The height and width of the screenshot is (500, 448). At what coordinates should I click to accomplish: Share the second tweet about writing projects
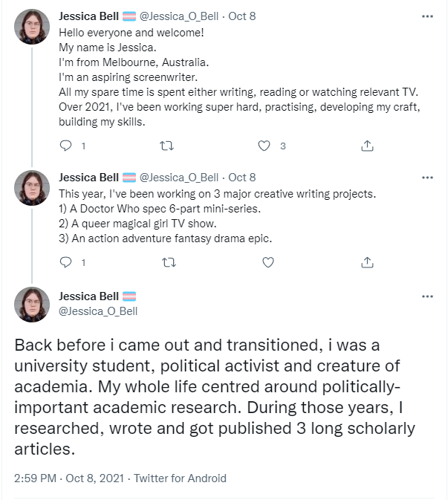pos(367,262)
